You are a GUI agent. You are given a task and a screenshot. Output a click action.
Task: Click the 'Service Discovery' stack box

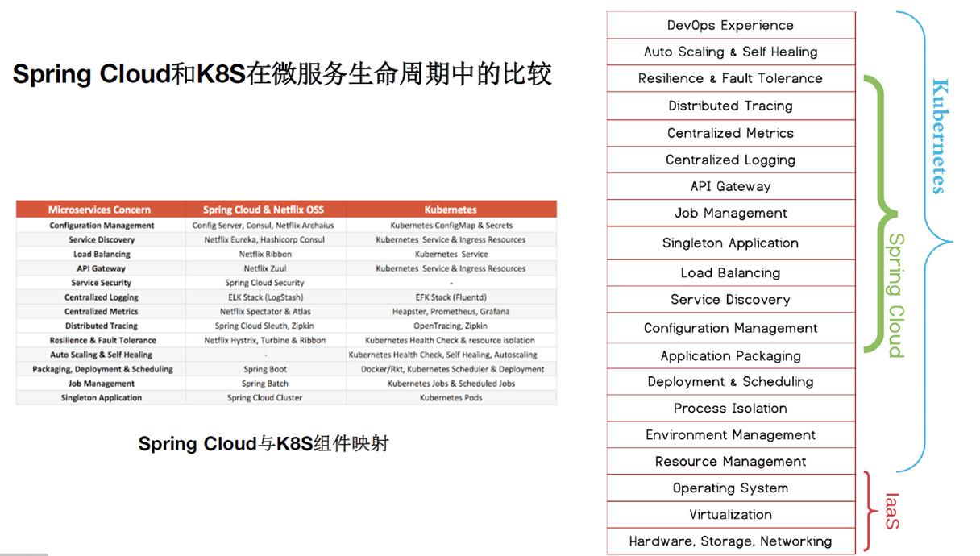click(x=730, y=299)
